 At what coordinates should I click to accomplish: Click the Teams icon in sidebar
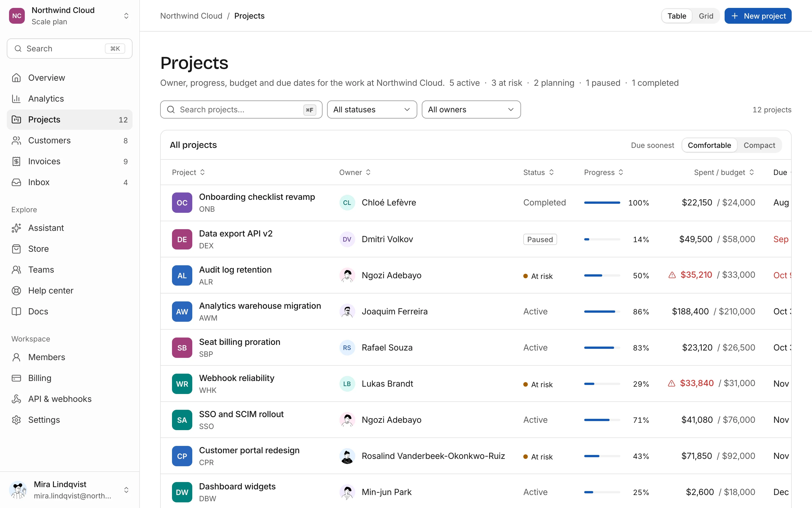tap(16, 270)
